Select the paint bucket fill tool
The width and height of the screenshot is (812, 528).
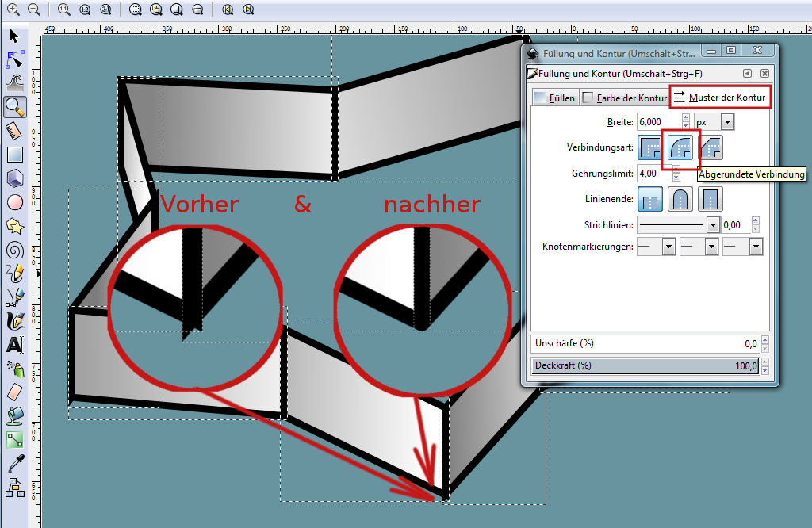(x=15, y=415)
